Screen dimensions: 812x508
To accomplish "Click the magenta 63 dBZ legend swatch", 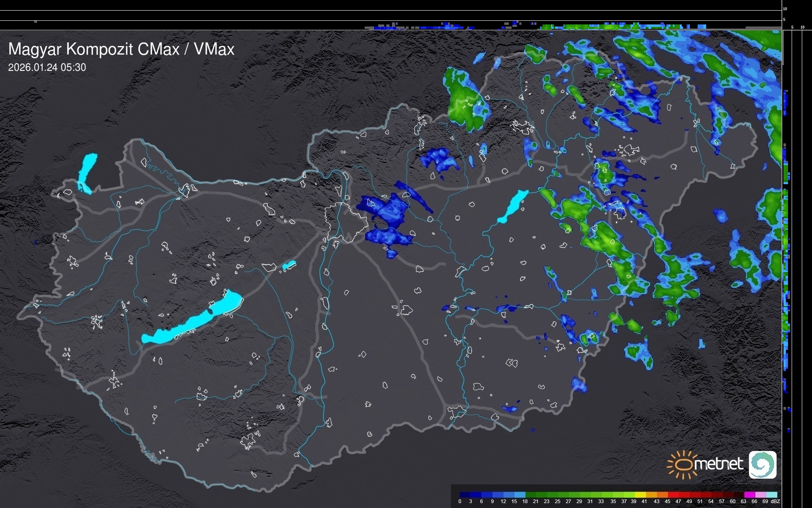I will [749, 495].
